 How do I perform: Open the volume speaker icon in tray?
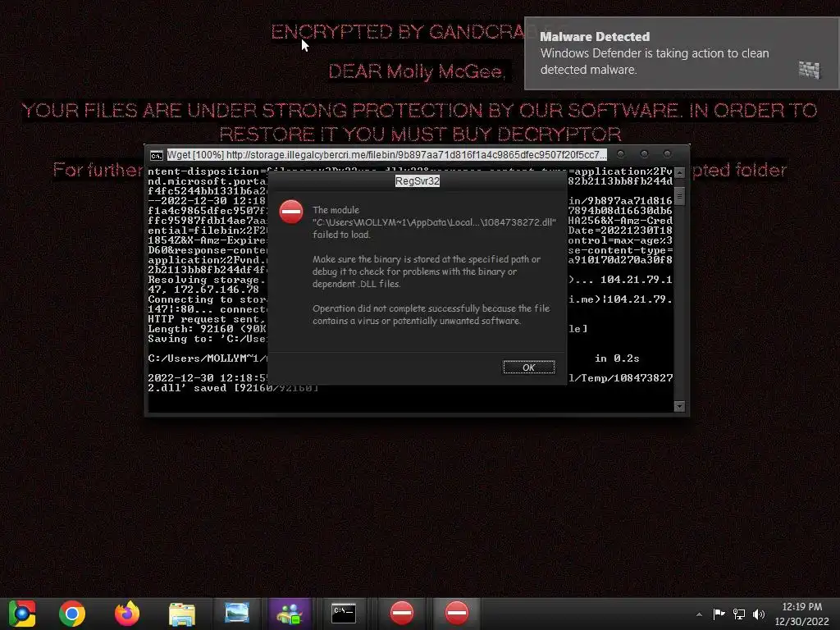pyautogui.click(x=759, y=614)
